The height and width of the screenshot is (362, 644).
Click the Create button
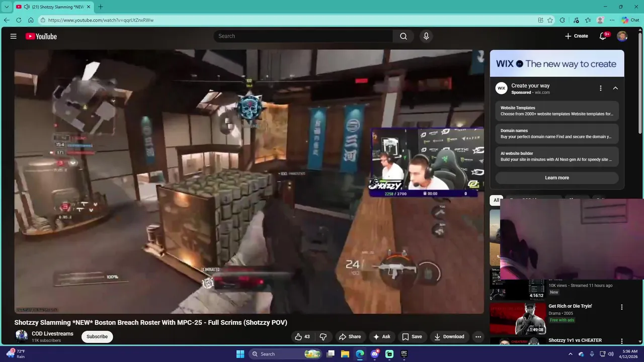tap(577, 36)
